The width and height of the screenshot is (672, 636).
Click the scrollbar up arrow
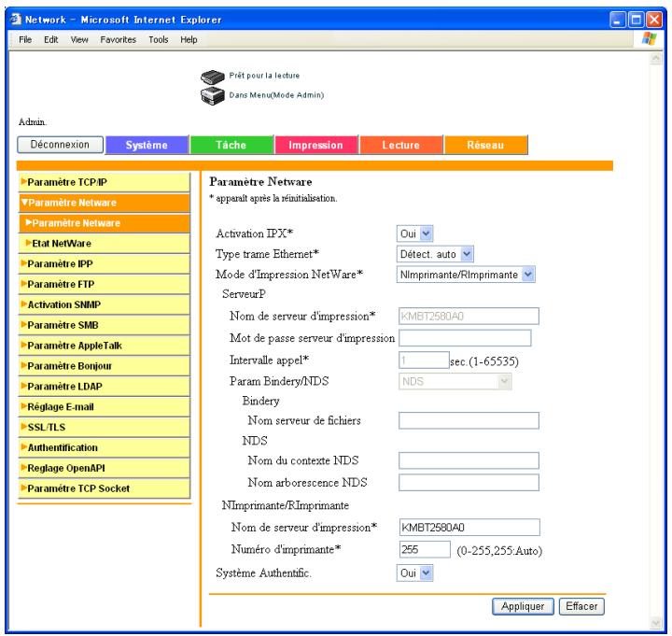tap(656, 58)
